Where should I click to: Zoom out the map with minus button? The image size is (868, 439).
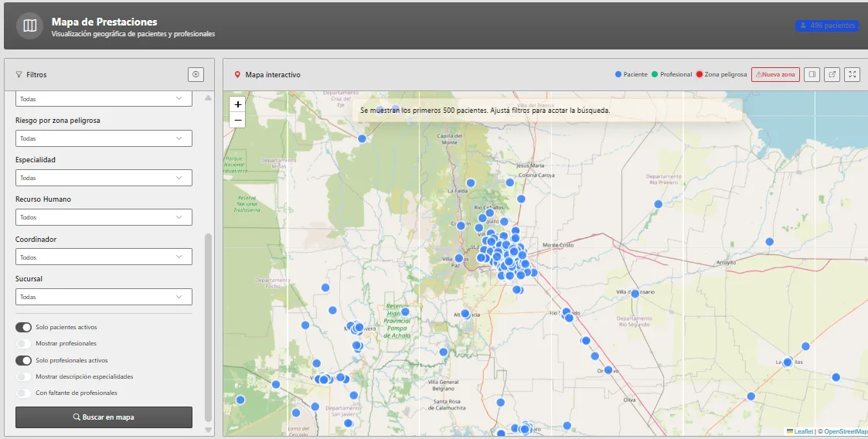tap(237, 120)
